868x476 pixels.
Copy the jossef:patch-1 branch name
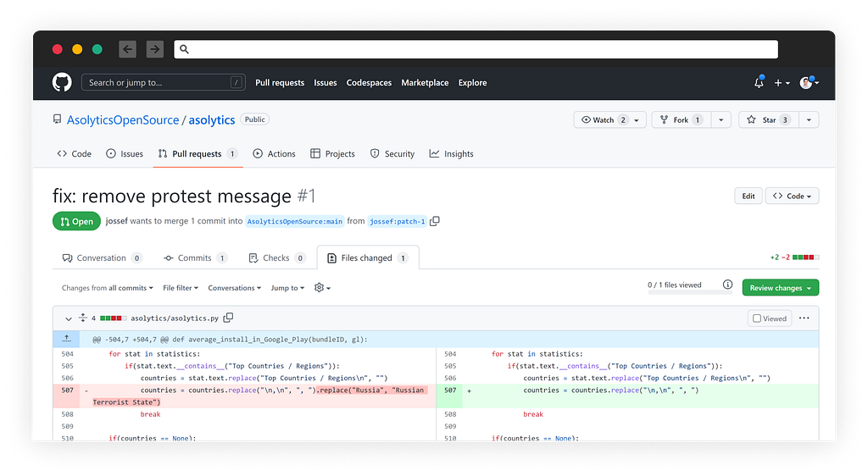(x=435, y=221)
